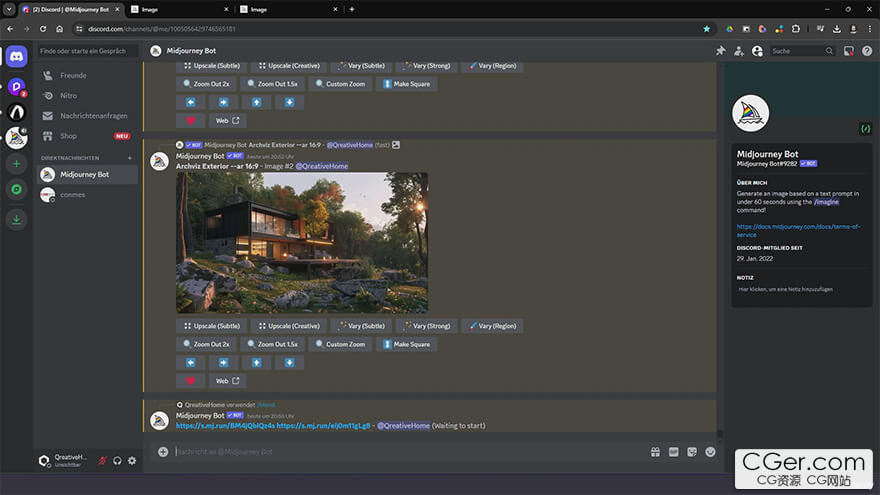Click the pan up arrow under house image
This screenshot has height=495, width=880.
256,363
